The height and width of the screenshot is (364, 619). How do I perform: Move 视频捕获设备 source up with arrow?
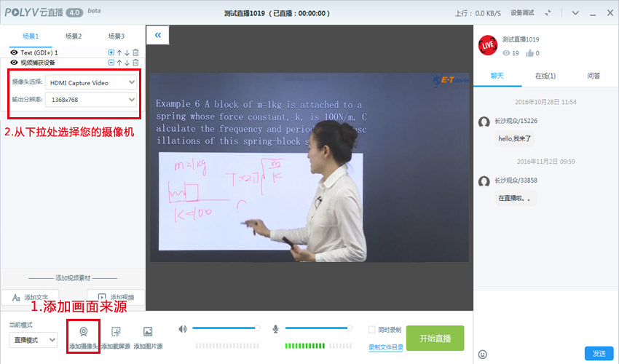[119, 63]
